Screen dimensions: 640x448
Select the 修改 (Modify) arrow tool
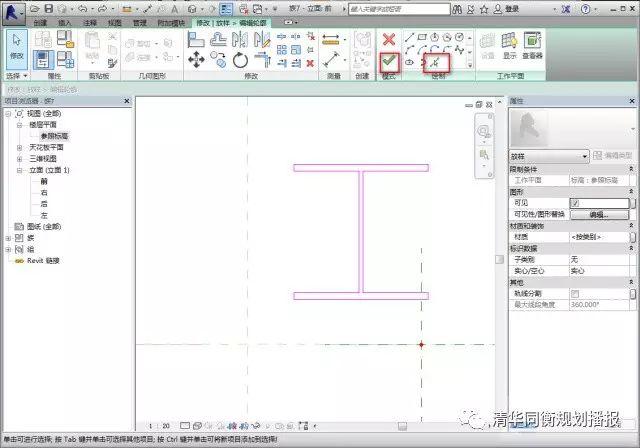tap(17, 46)
